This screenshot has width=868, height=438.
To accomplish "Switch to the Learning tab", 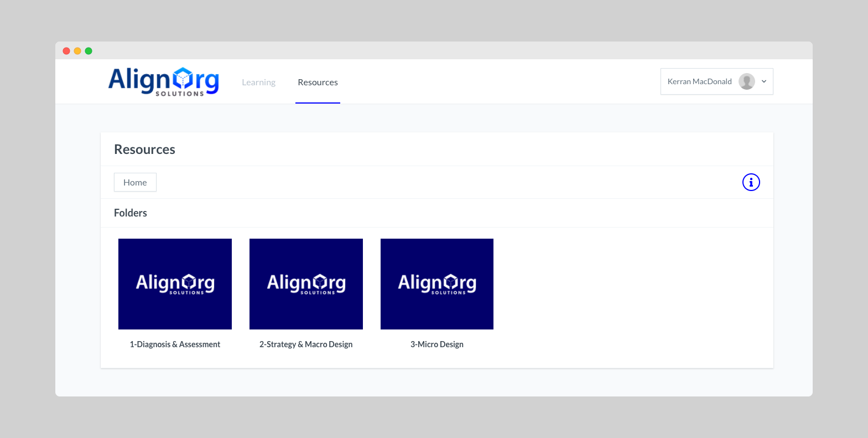I will click(x=258, y=83).
